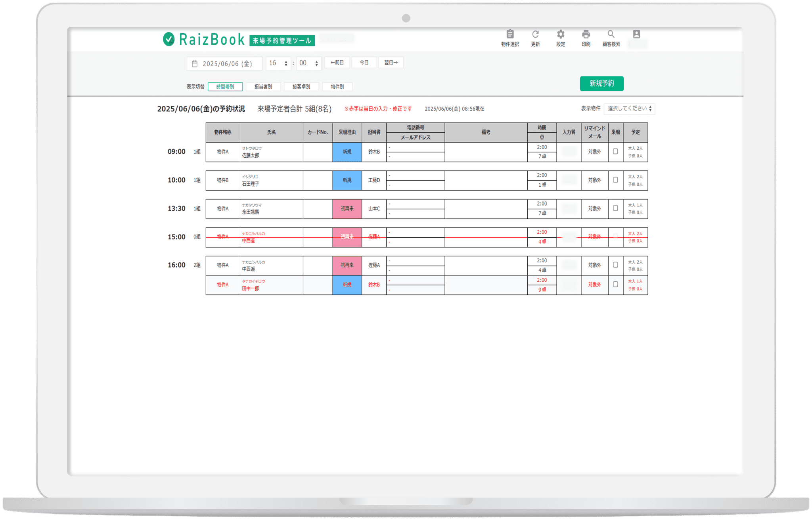The image size is (812, 519).
Task: Open the minute dropdown showing 00
Action: [x=308, y=63]
